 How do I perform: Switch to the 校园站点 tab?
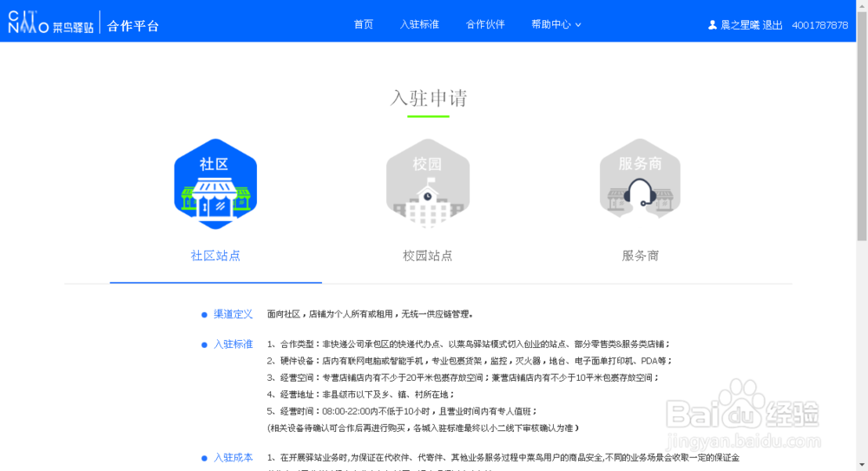point(427,256)
